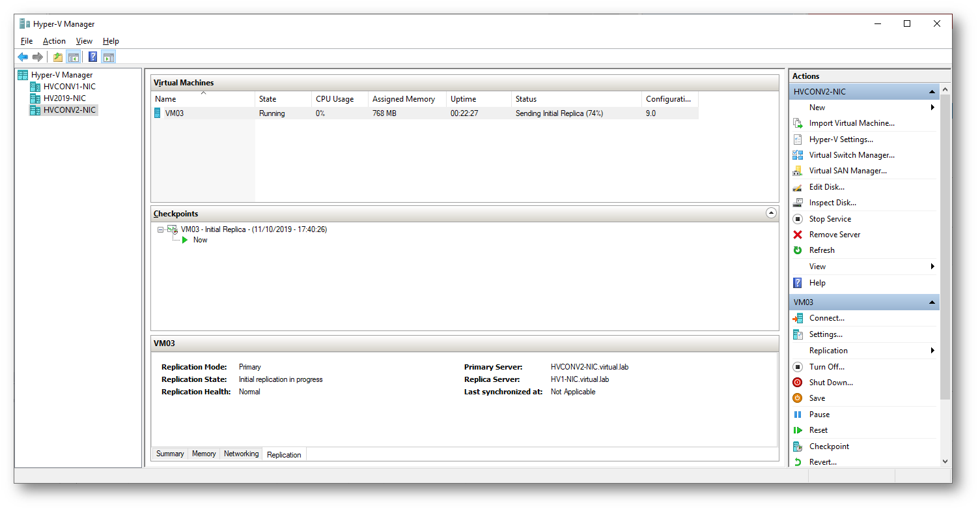The height and width of the screenshot is (511, 980).
Task: Click the green Reset icon
Action: point(798,430)
